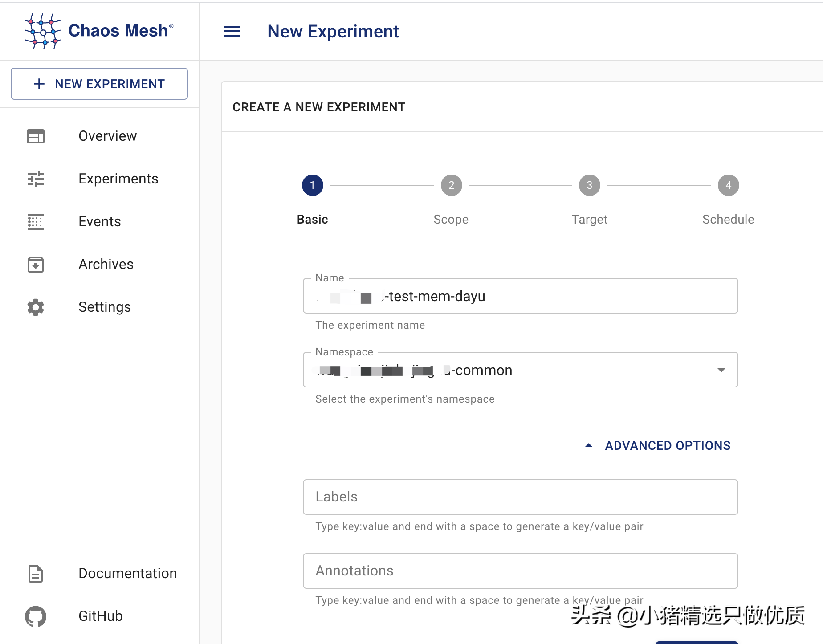Open the Overview page

(99, 136)
